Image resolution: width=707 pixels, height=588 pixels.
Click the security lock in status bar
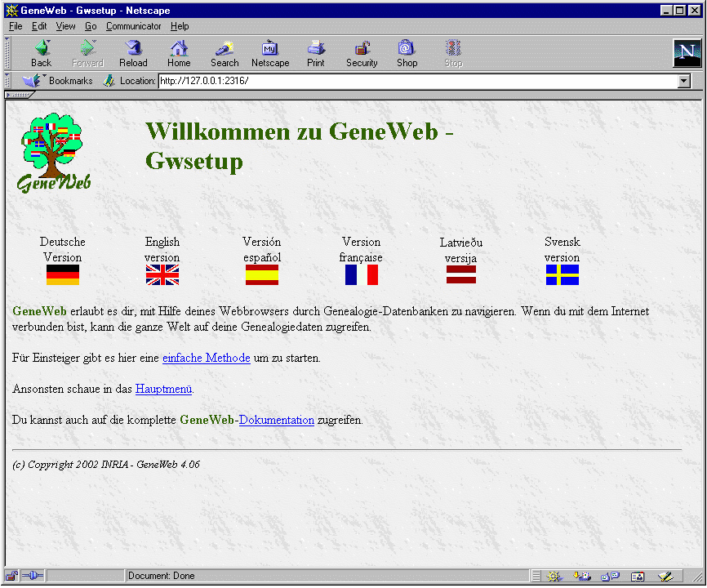click(11, 576)
